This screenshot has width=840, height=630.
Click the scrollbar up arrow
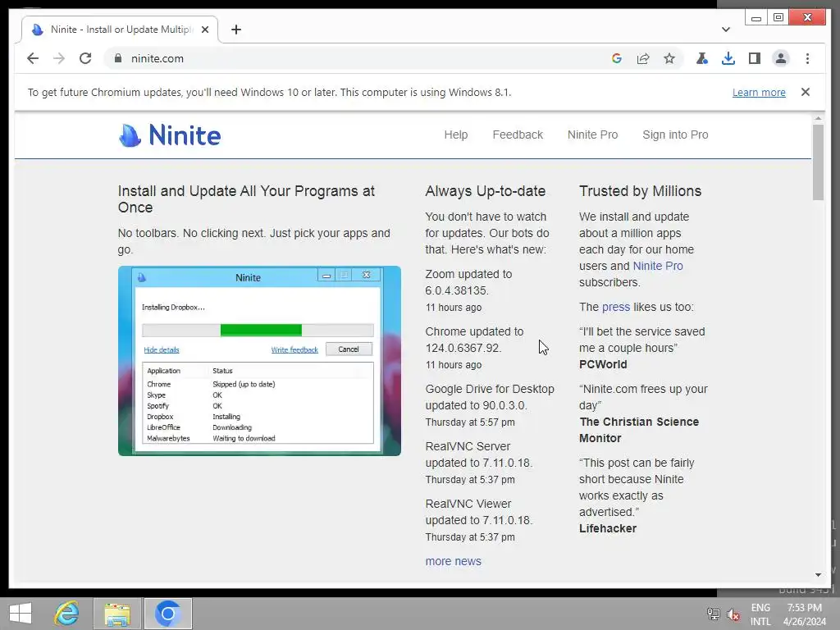[x=818, y=118]
